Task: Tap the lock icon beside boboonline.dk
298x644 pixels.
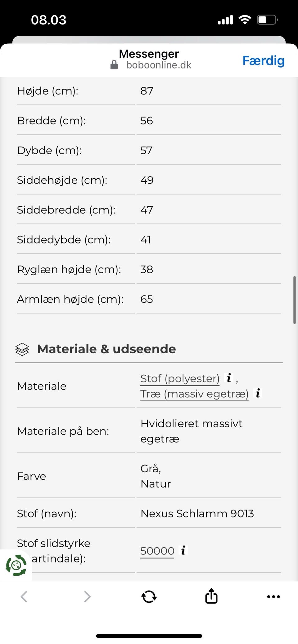Action: (114, 65)
